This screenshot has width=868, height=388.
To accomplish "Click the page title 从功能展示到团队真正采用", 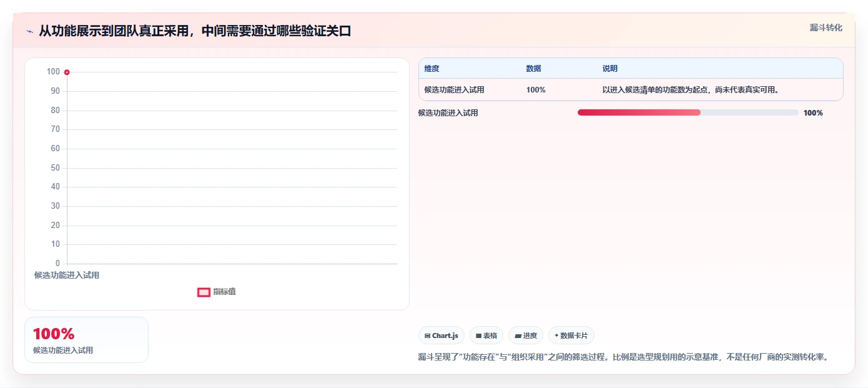I will (195, 31).
